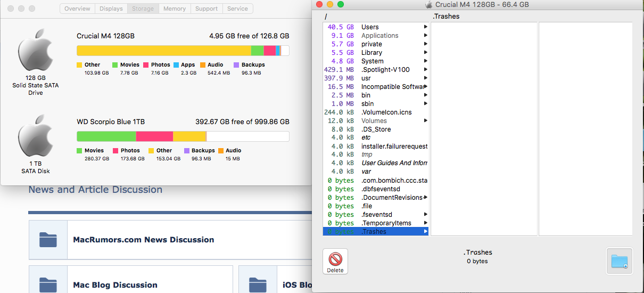Click the Delete icon button
The height and width of the screenshot is (293, 644).
pyautogui.click(x=335, y=261)
